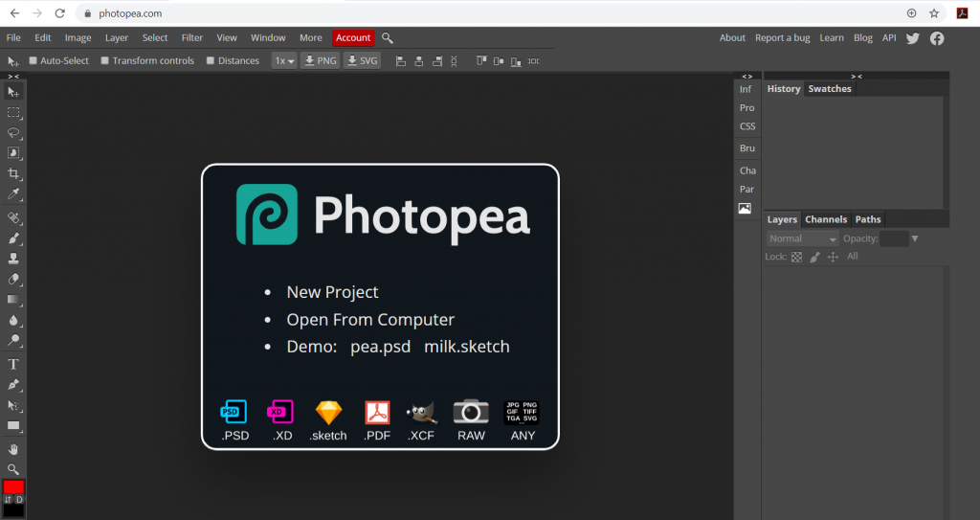Export as SVG button
The height and width of the screenshot is (520, 980).
[x=363, y=60]
